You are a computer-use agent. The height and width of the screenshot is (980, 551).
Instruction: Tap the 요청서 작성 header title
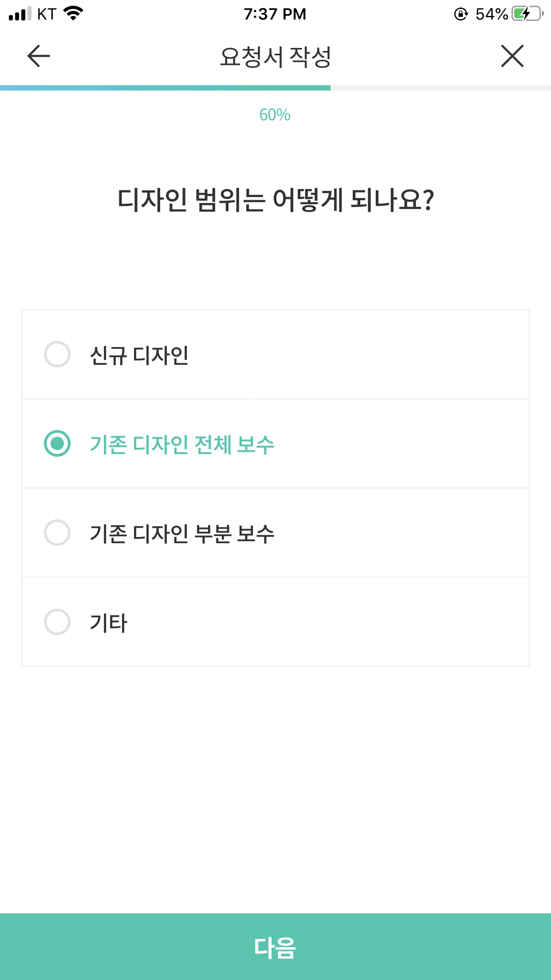click(275, 57)
